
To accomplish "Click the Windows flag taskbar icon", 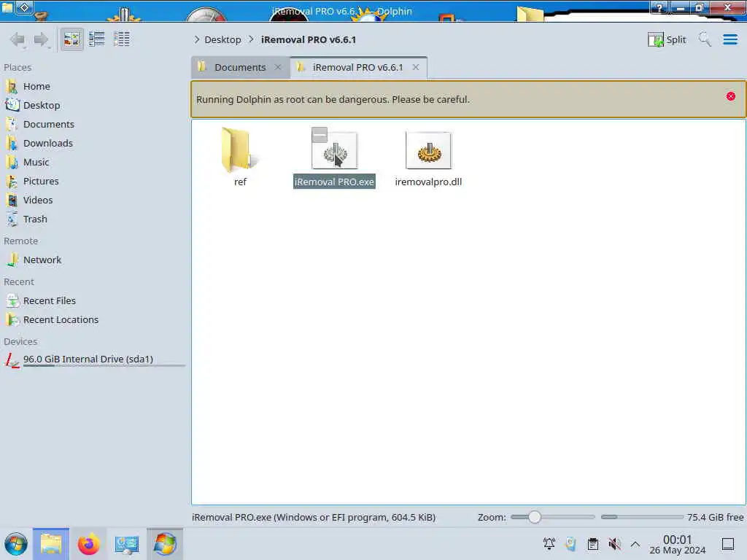I will [165, 544].
